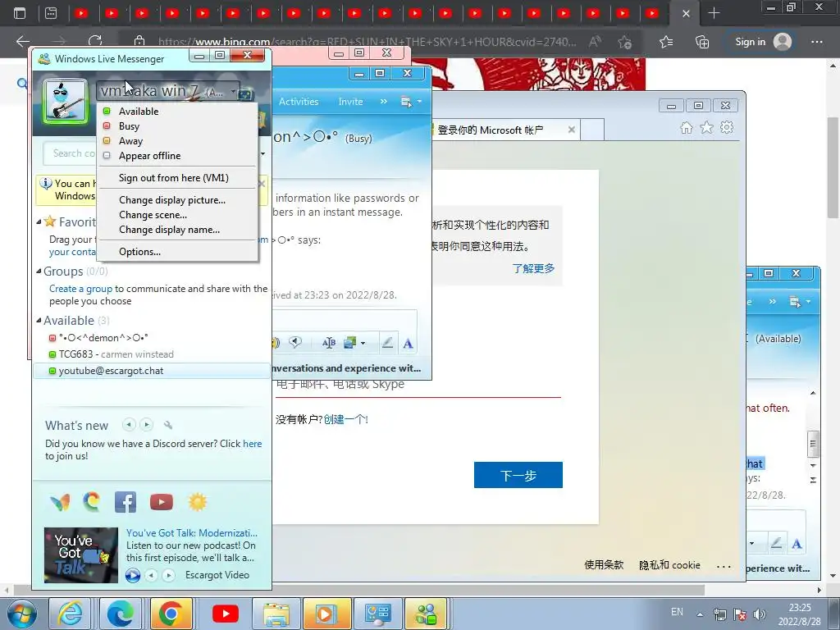Show next What's new item
The height and width of the screenshot is (630, 840).
coord(146,425)
